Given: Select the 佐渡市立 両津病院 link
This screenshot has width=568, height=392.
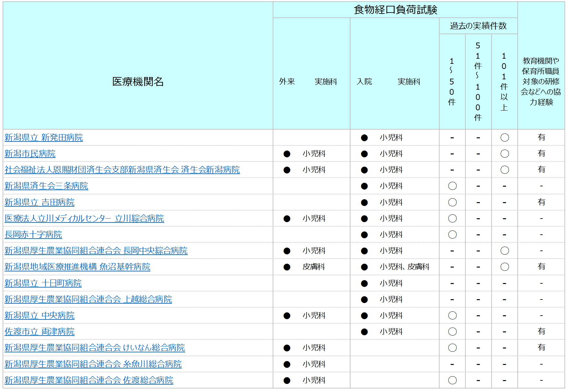Looking at the screenshot, I should point(39,332).
